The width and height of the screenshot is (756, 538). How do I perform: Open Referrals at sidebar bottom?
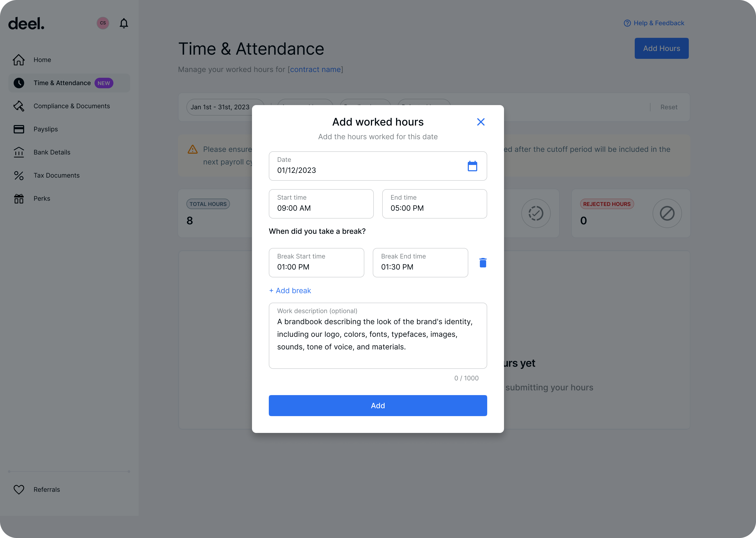69,490
